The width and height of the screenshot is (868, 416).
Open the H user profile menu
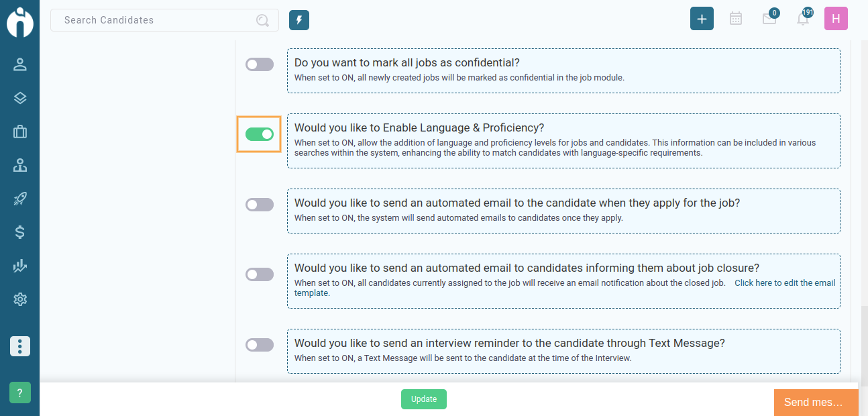tap(836, 19)
